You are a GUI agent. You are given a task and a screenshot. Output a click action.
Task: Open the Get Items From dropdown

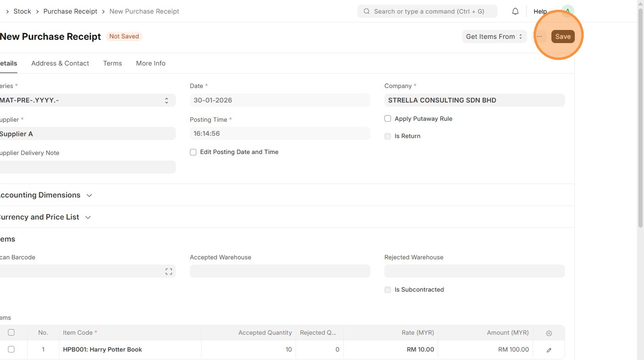tap(494, 37)
